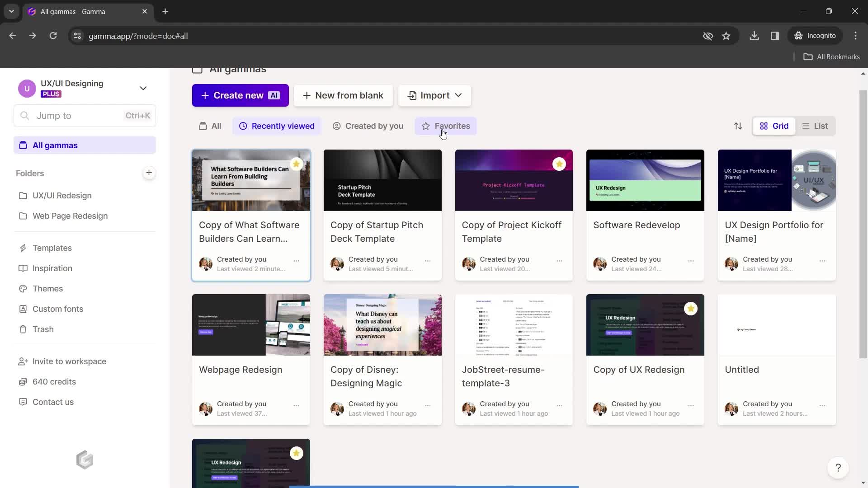Unfavorite Copy of Project Kickoff Template star
Screen dimensions: 868x488
pos(559,164)
